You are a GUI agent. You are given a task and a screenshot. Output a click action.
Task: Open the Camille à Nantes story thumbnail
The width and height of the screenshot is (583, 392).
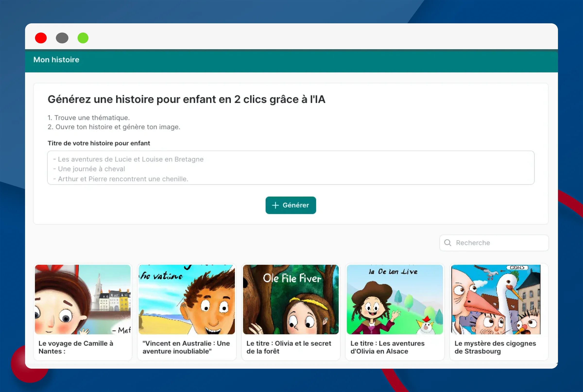pos(83,299)
